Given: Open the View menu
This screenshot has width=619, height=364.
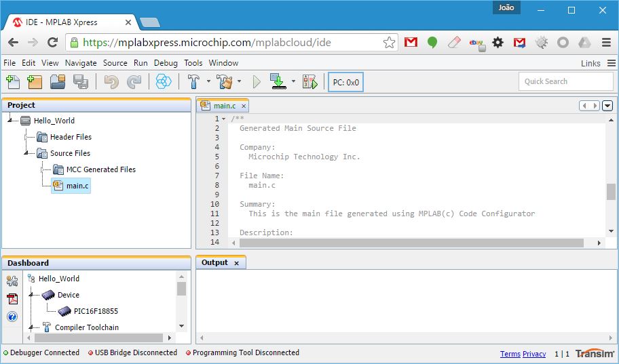Looking at the screenshot, I should [50, 63].
